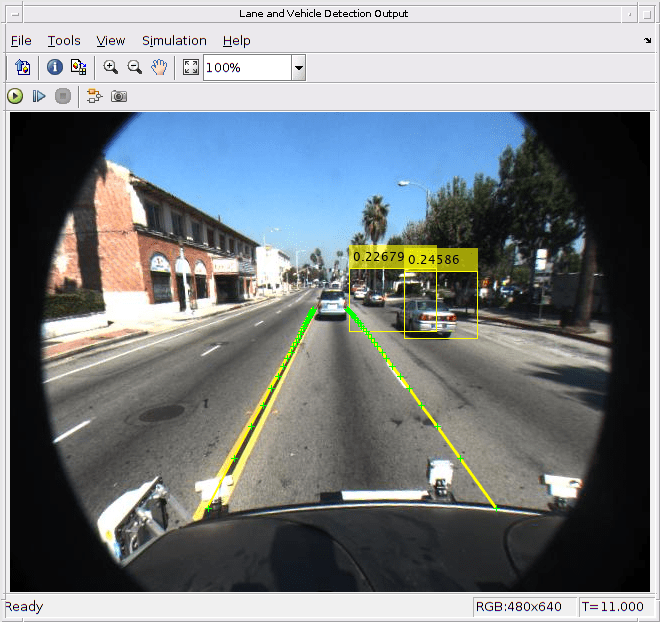Stop the simulation
Viewport: 660px width, 622px height.
[63, 96]
